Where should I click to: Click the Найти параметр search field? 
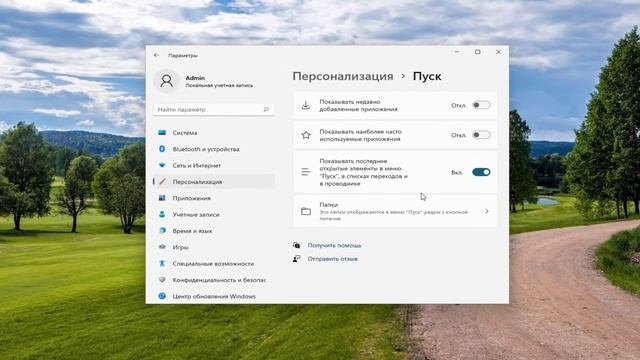click(213, 109)
